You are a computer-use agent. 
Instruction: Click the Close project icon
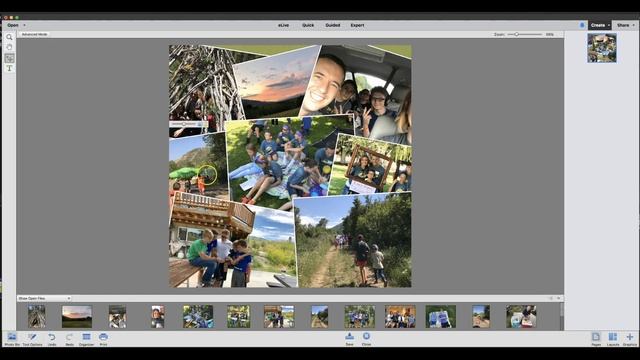[x=367, y=338]
